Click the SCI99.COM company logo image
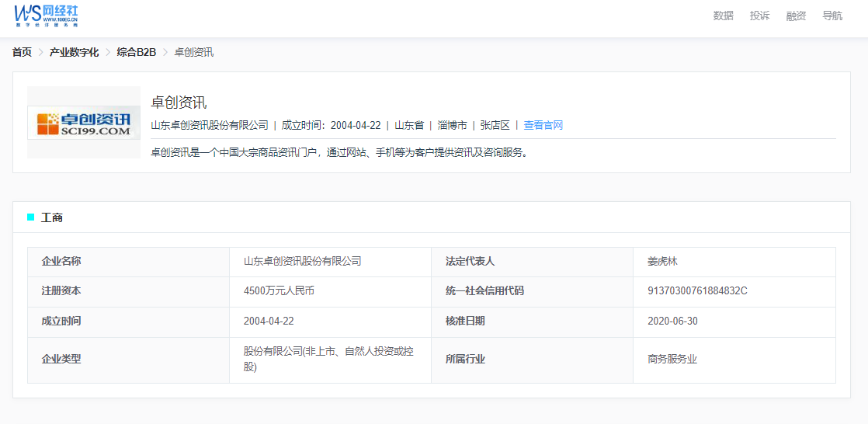This screenshot has width=868, height=424. 84,123
